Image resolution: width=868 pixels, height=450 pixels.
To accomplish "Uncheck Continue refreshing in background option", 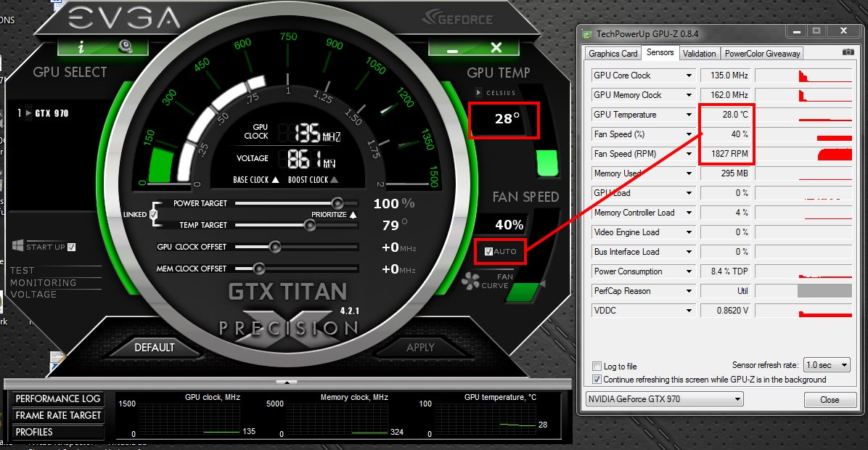I will pos(597,379).
